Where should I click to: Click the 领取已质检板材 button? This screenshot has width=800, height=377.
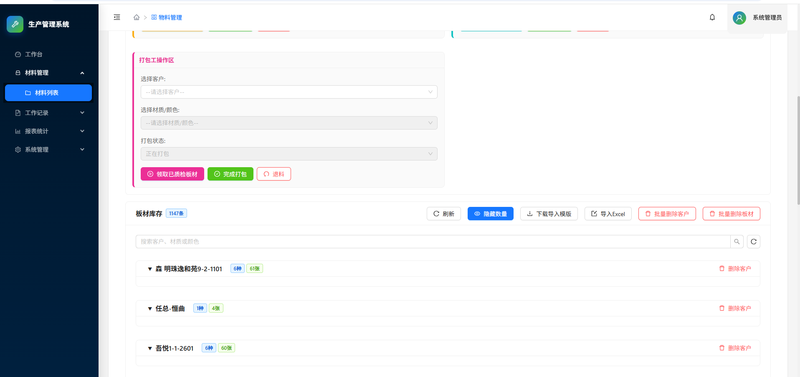pyautogui.click(x=172, y=174)
